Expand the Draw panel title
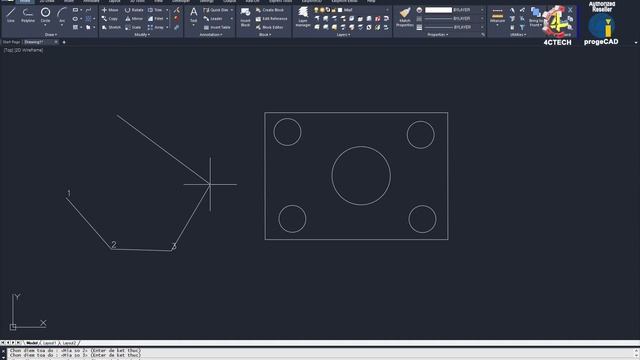Viewport: 640px width, 360px height. click(x=51, y=35)
